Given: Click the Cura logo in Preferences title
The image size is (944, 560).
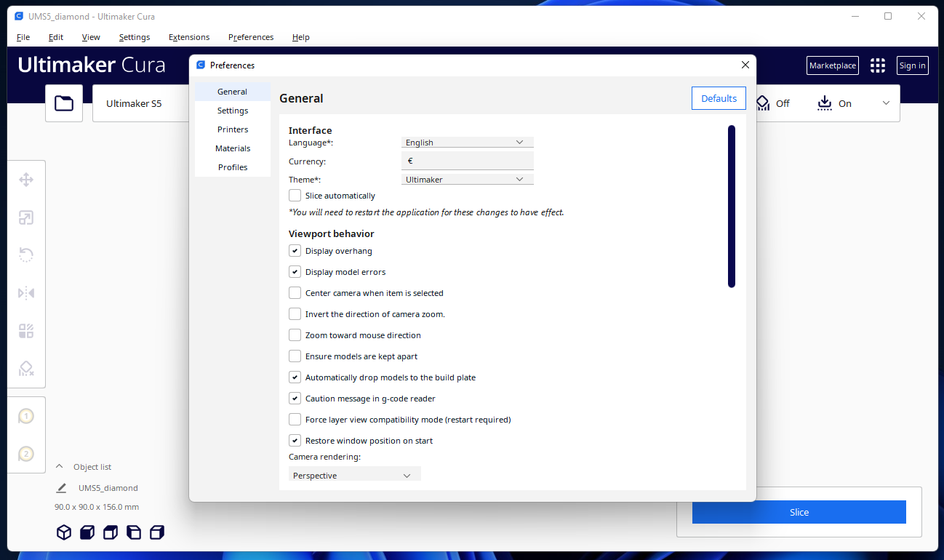Looking at the screenshot, I should 201,65.
